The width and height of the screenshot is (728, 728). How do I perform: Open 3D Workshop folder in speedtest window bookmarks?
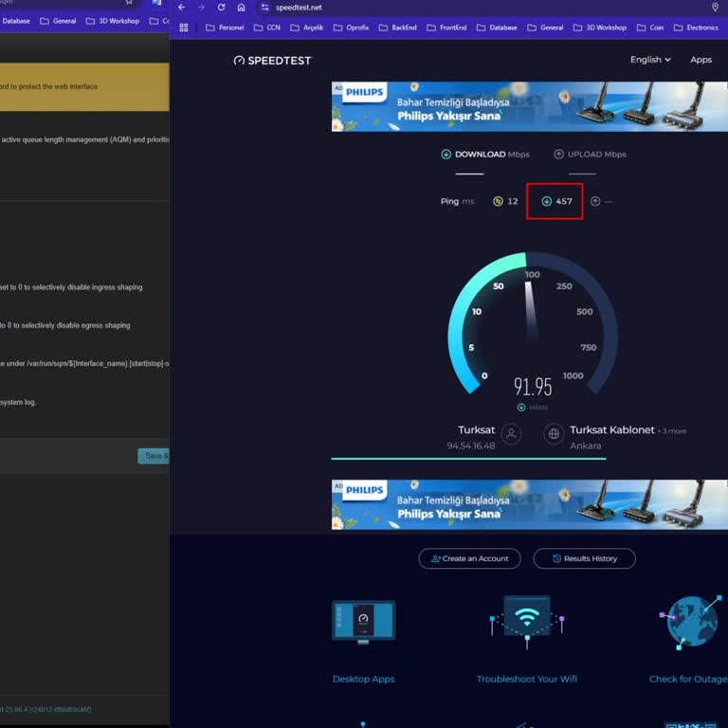(x=599, y=27)
